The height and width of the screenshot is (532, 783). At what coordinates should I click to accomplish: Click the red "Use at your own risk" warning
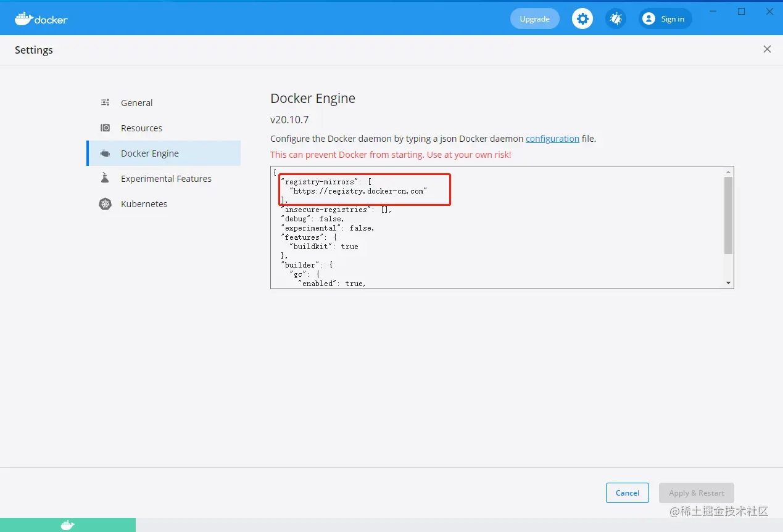[x=391, y=155]
